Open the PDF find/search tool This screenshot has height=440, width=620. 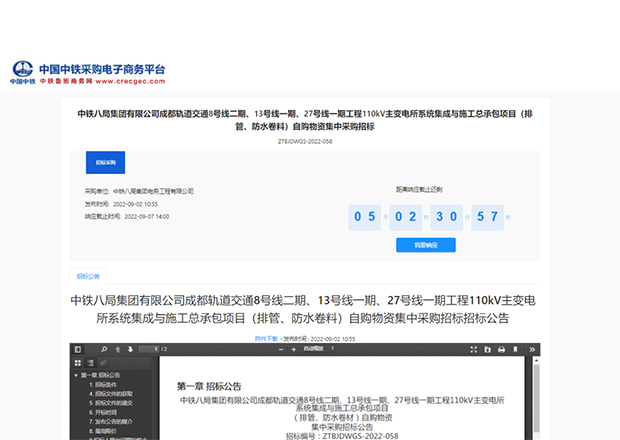click(104, 349)
